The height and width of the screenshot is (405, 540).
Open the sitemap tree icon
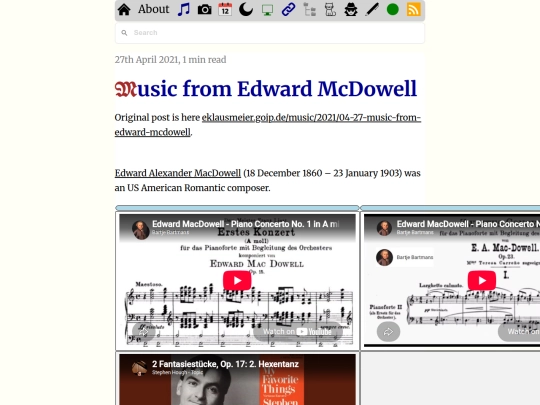310,10
